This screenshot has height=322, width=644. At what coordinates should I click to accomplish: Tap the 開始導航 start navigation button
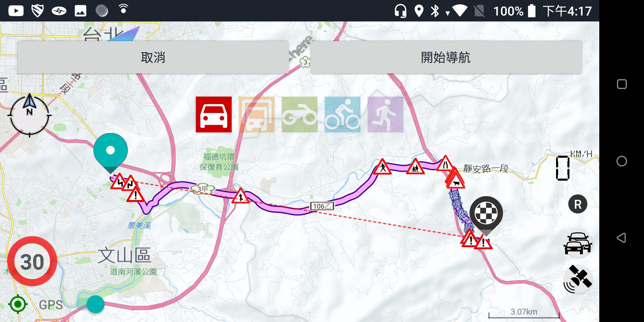446,57
